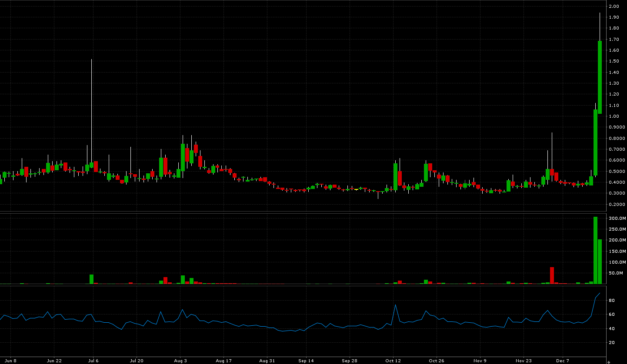Click the 20 label on indicator axis
Image resolution: width=627 pixels, height=364 pixels.
coord(611,342)
